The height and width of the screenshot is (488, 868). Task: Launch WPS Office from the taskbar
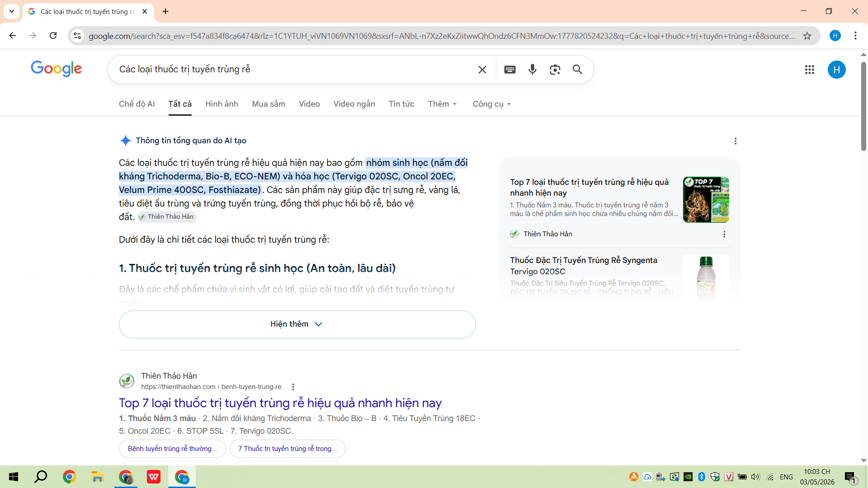tap(154, 477)
